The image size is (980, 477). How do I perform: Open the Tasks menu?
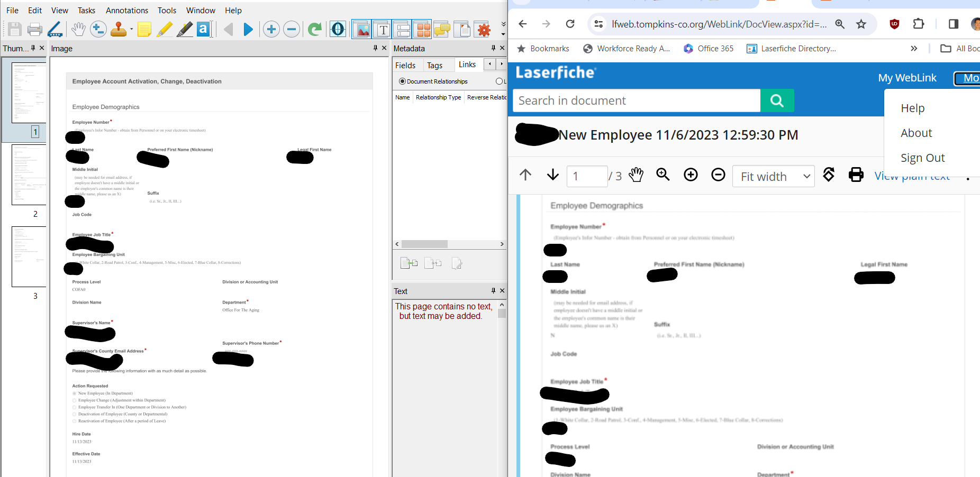87,10
